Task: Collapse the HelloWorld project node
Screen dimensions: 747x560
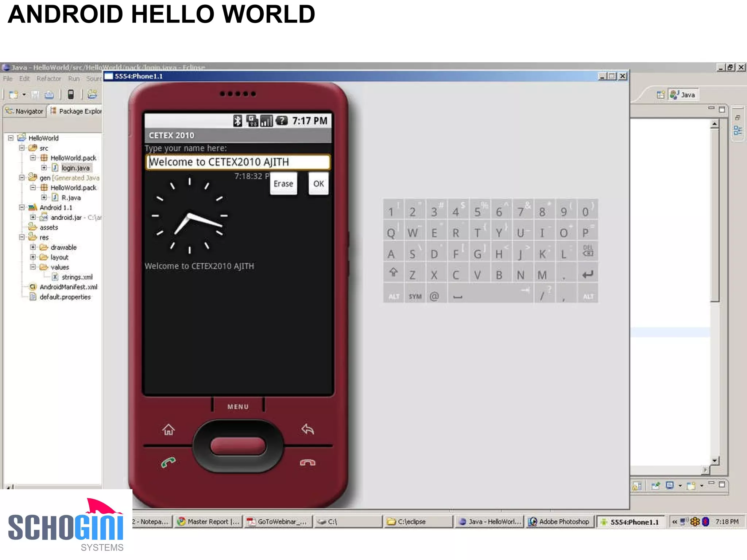Action: coord(11,138)
